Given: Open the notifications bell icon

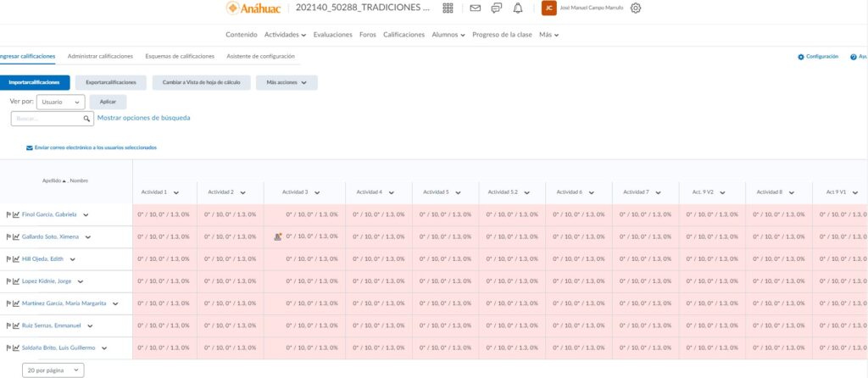Looking at the screenshot, I should 518,8.
